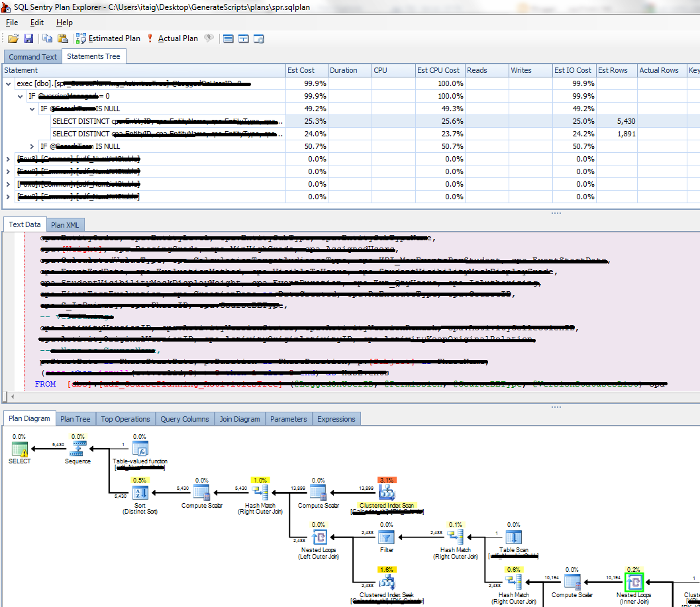
Task: Select the Statements Tree tab
Action: 94,56
